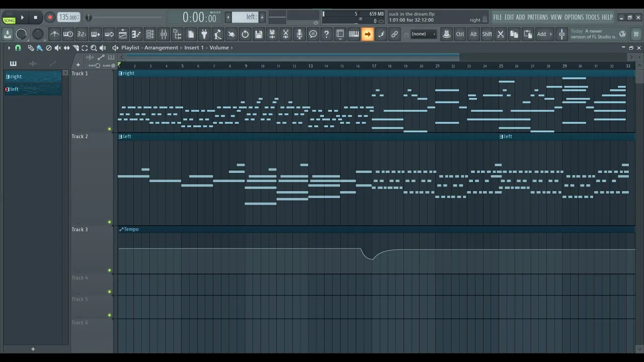This screenshot has width=644, height=362.
Task: Start playback with the play button
Action: point(22,18)
